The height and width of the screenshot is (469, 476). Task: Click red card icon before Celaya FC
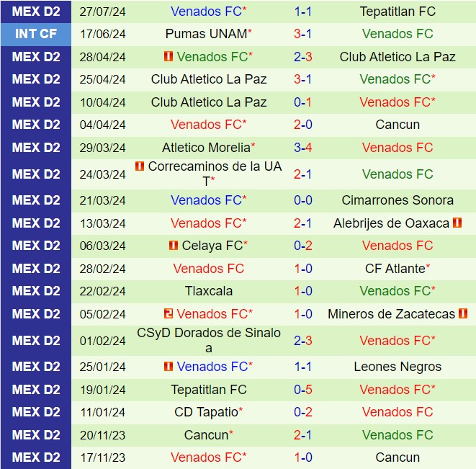pos(173,246)
